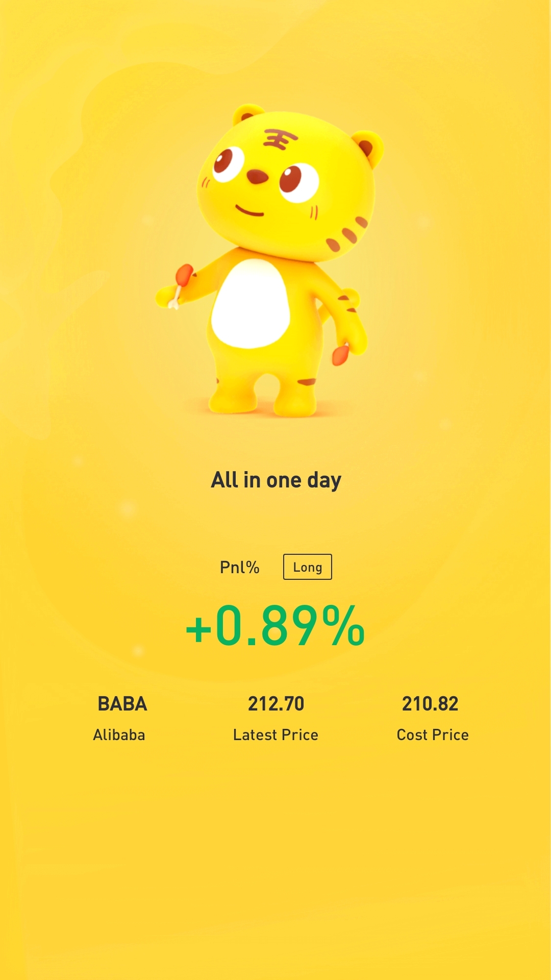Tap the tiger's ear near the cheek stripes
Image resolution: width=551 pixels, height=980 pixels.
367,148
